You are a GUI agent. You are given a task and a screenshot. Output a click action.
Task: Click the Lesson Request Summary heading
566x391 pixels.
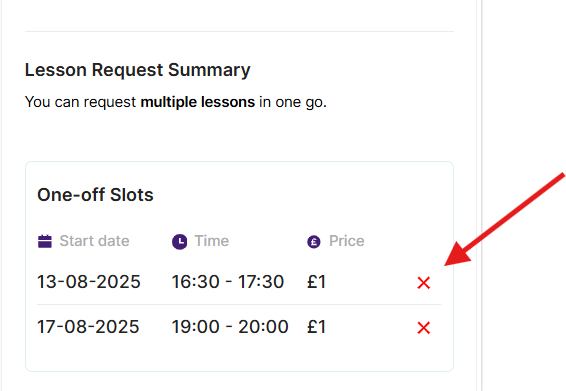[138, 70]
